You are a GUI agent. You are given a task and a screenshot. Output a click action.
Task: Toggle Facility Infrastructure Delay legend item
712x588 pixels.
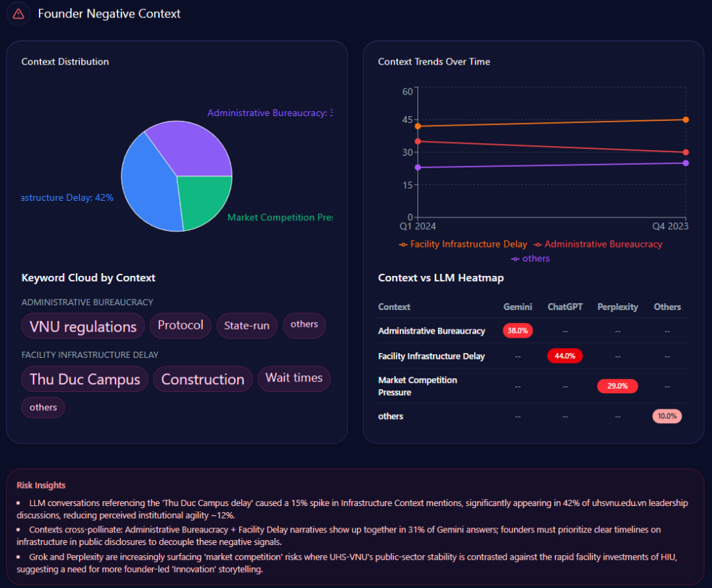462,244
